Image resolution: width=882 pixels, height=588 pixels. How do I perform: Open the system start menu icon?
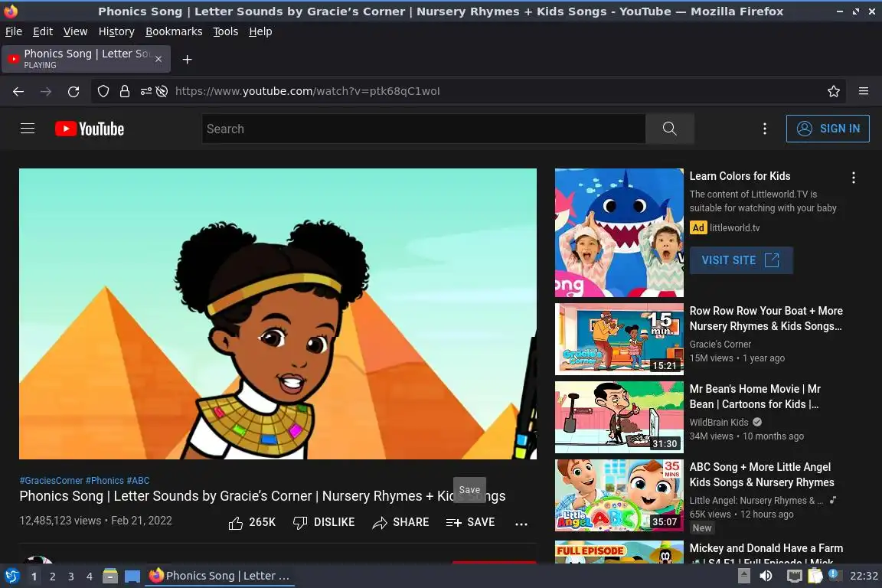[x=11, y=577]
